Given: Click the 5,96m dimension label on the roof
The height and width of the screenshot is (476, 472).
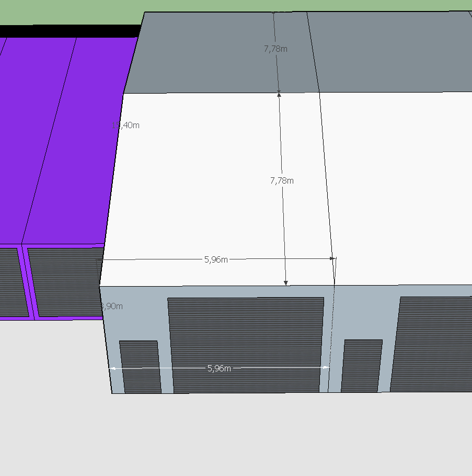Looking at the screenshot, I should click(216, 259).
